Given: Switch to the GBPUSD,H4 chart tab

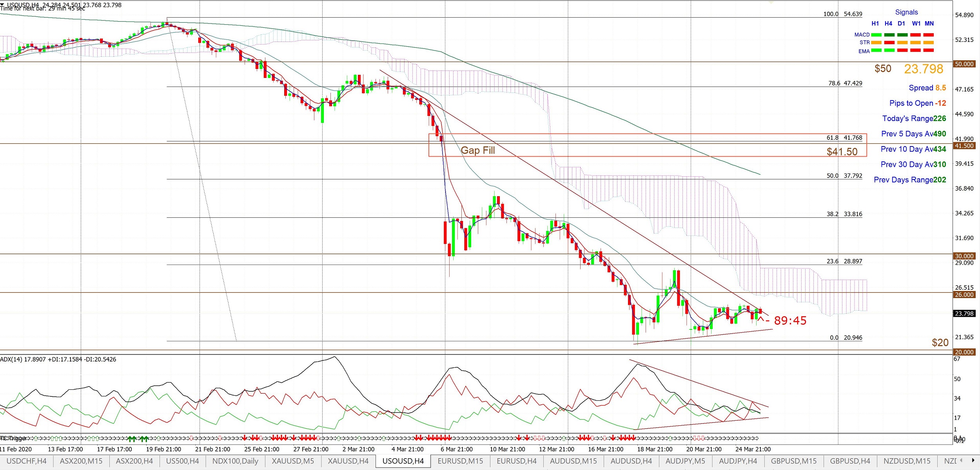Looking at the screenshot, I should [850, 461].
